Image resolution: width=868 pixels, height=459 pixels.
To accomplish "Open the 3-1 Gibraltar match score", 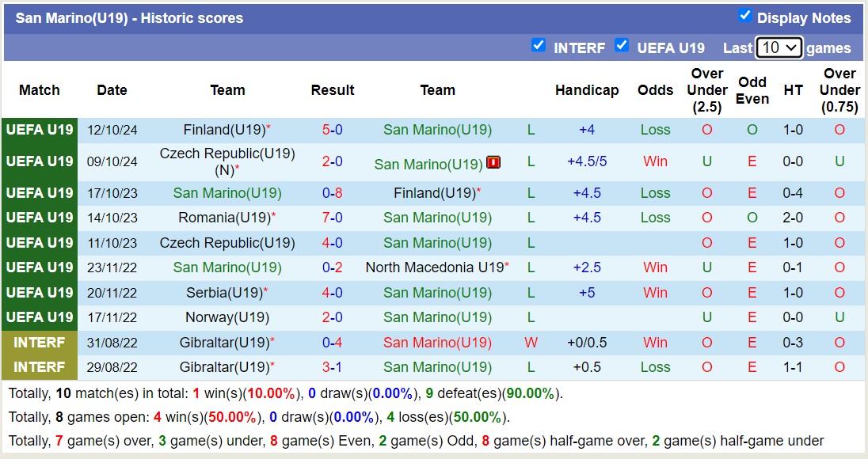I will click(x=332, y=367).
